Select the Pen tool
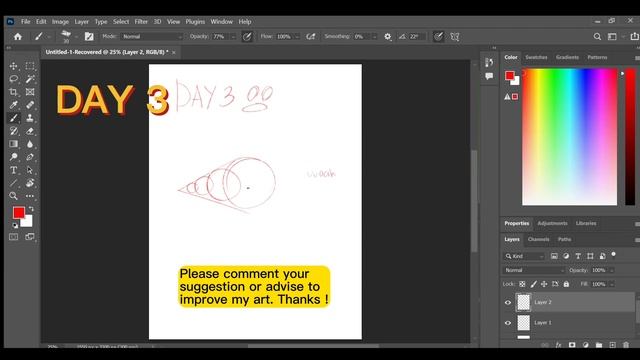 point(30,157)
